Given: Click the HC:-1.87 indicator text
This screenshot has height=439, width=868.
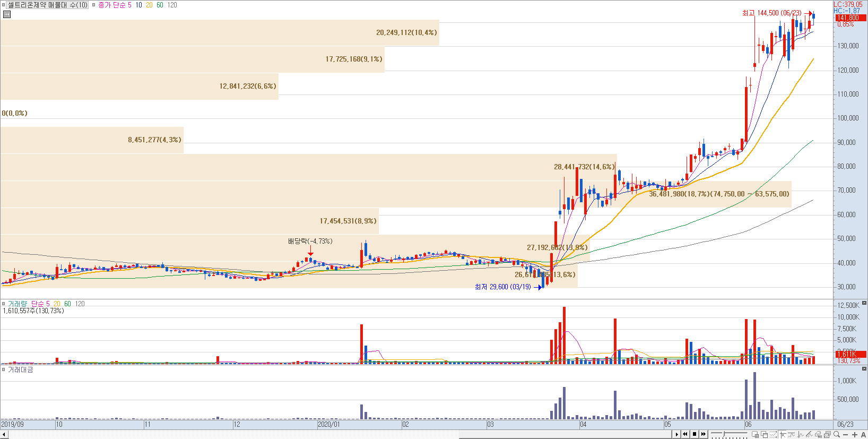Looking at the screenshot, I should pos(847,11).
